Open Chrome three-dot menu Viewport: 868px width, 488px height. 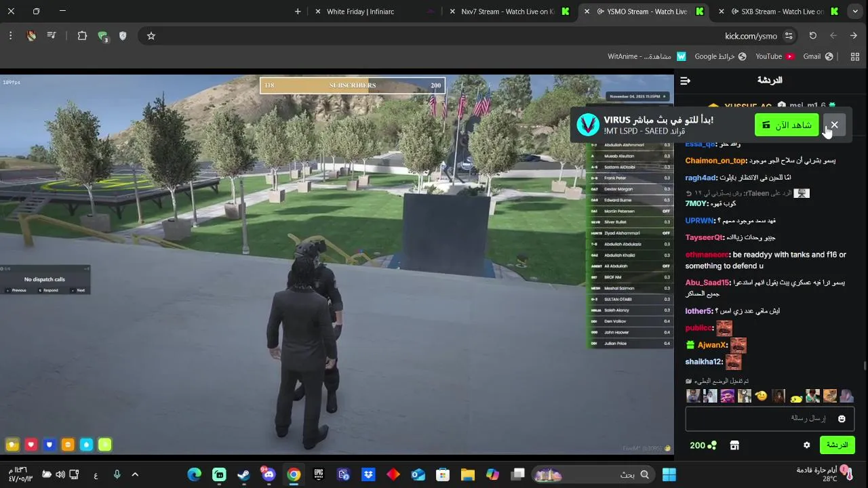(10, 36)
